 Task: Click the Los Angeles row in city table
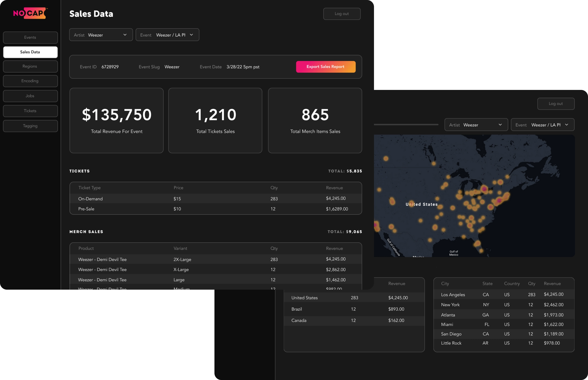[x=503, y=294]
